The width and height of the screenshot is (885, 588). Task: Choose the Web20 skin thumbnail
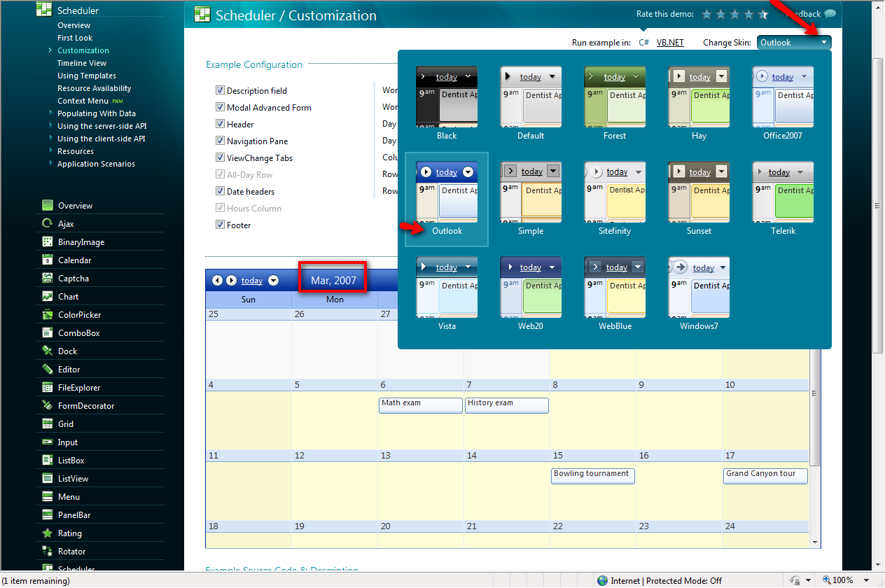[531, 288]
